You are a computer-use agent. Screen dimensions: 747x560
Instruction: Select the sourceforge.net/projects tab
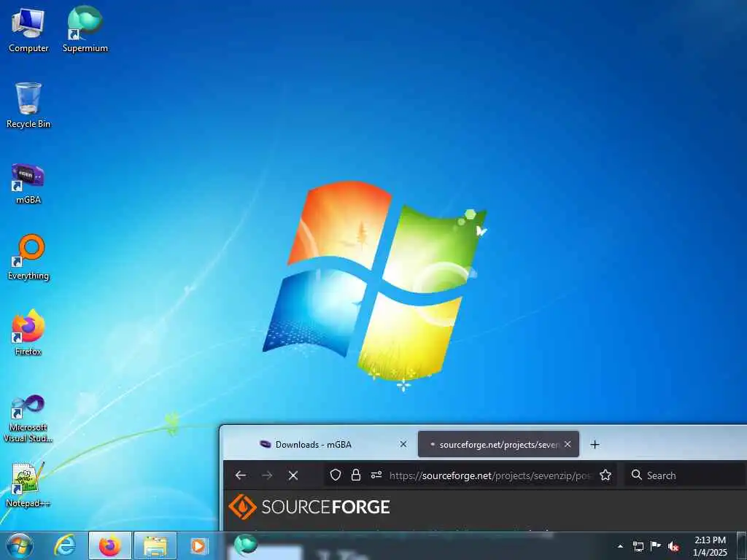[x=498, y=444]
